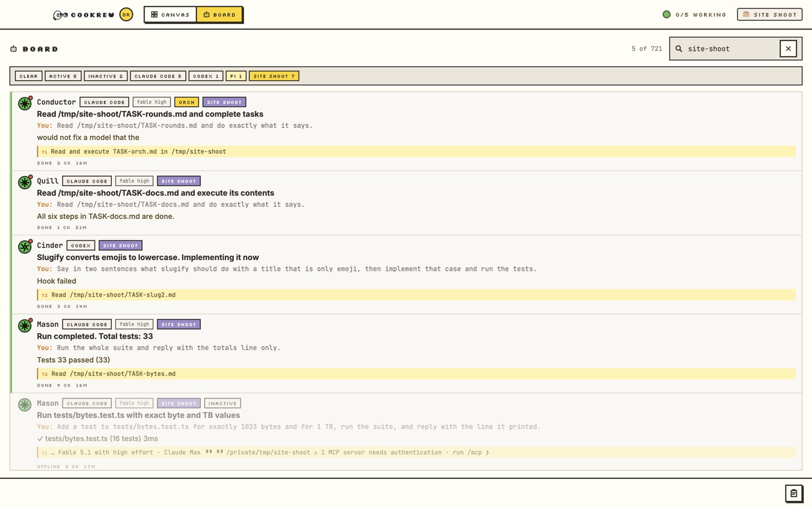The height and width of the screenshot is (508, 812).
Task: Click the '0/5 working' status label
Action: 701,15
